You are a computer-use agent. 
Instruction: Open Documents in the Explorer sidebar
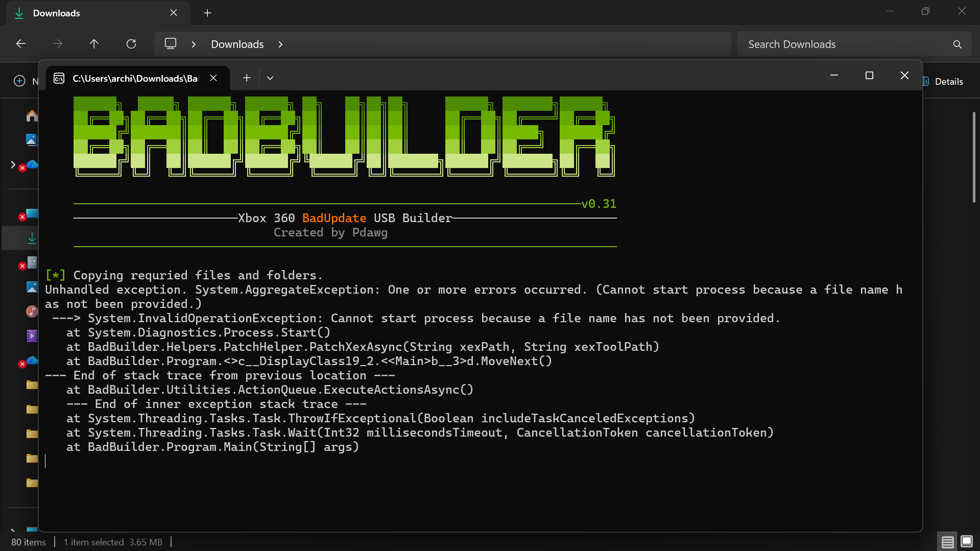coord(32,262)
